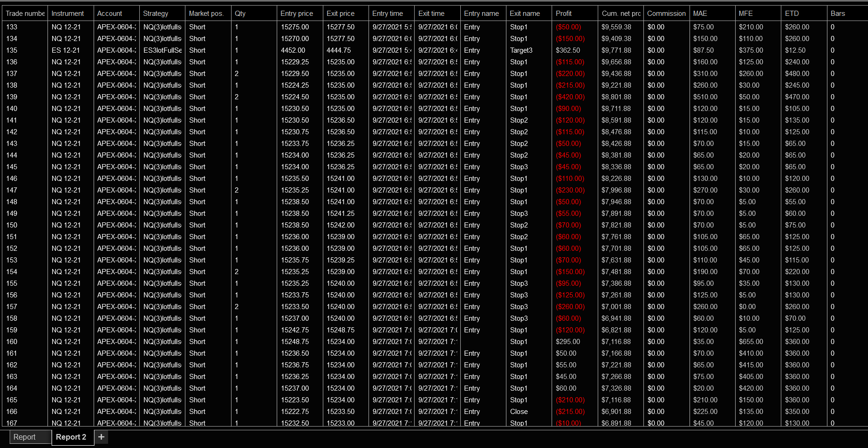868x448 pixels.
Task: Select trade number 142 cell
Action: (12, 132)
